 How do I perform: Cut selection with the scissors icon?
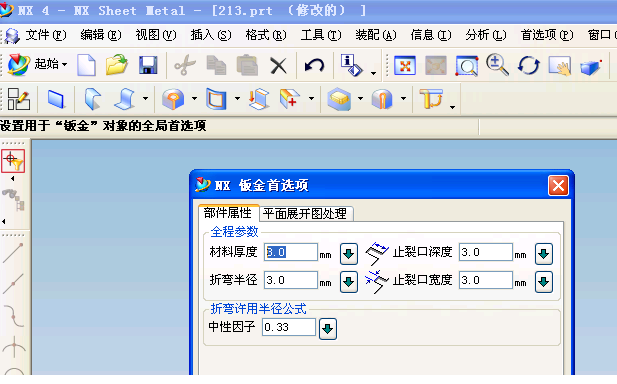(185, 65)
